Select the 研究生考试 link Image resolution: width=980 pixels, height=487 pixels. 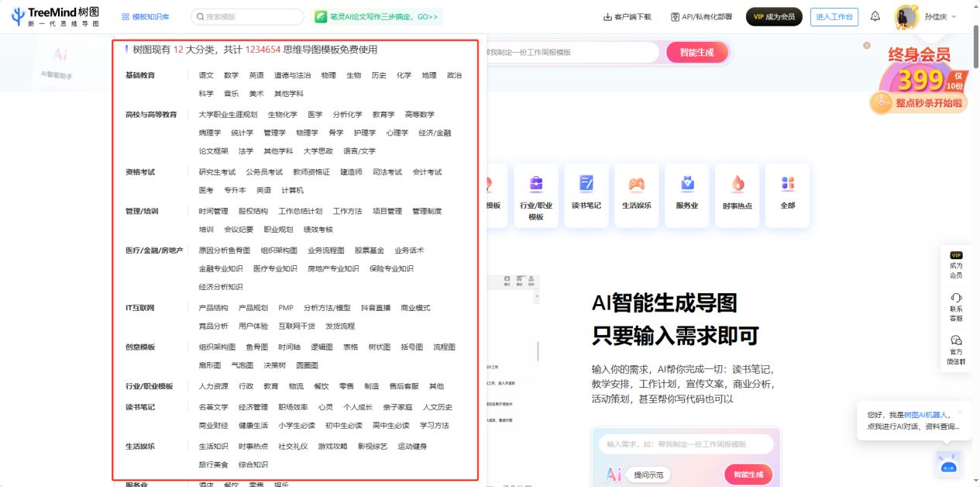pos(217,172)
